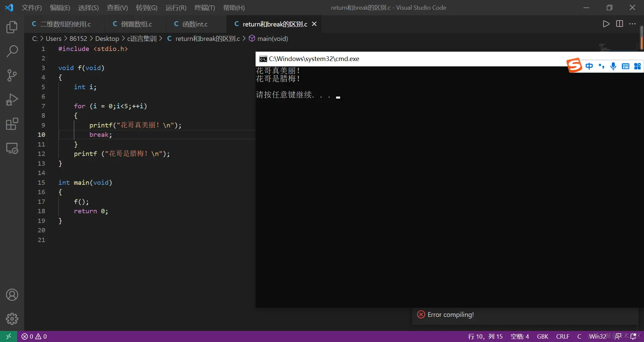Open the 转到(G) menu
This screenshot has width=644, height=342.
pyautogui.click(x=147, y=7)
